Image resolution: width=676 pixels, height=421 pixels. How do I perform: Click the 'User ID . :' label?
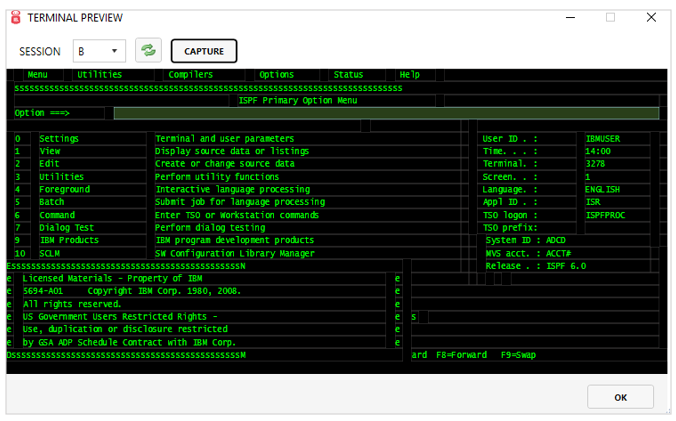[x=510, y=139]
